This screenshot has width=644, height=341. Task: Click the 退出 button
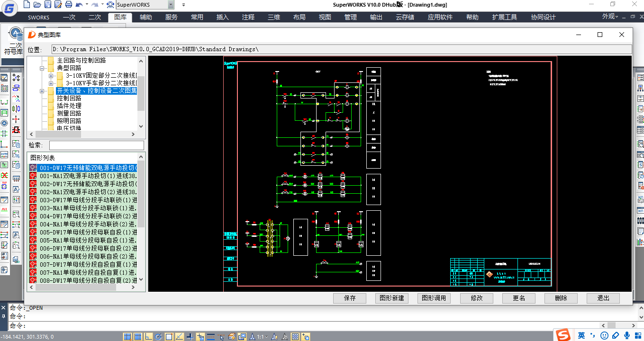pyautogui.click(x=603, y=298)
